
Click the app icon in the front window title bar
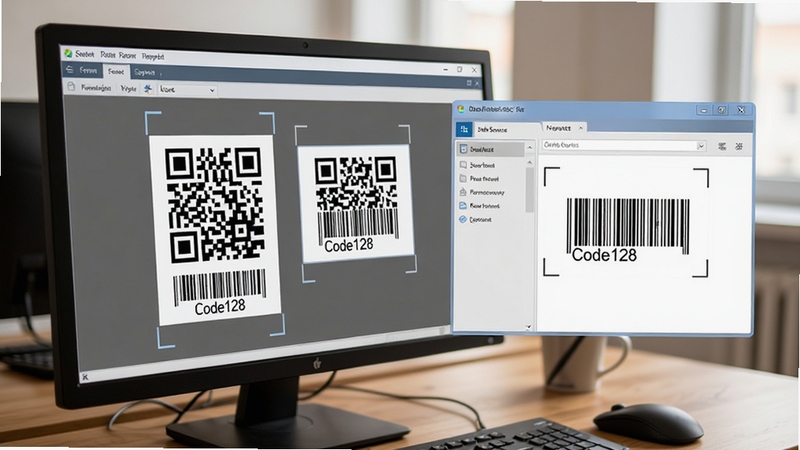coord(461,109)
